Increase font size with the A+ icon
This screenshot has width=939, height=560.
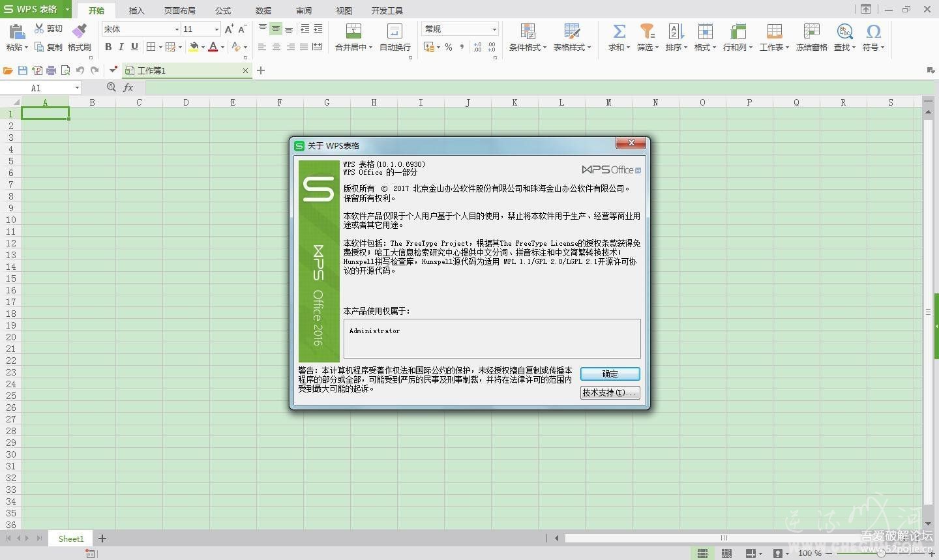click(x=229, y=29)
